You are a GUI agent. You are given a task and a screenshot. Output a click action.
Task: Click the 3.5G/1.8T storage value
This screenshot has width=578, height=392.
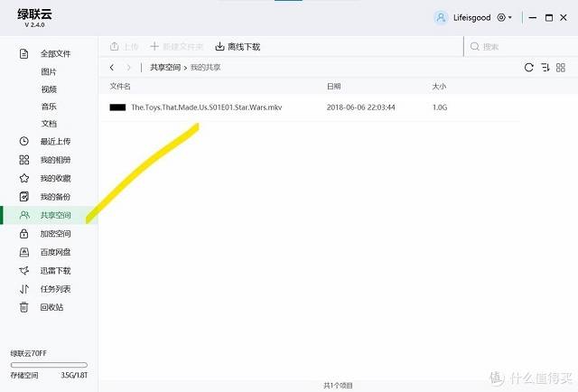tap(74, 376)
